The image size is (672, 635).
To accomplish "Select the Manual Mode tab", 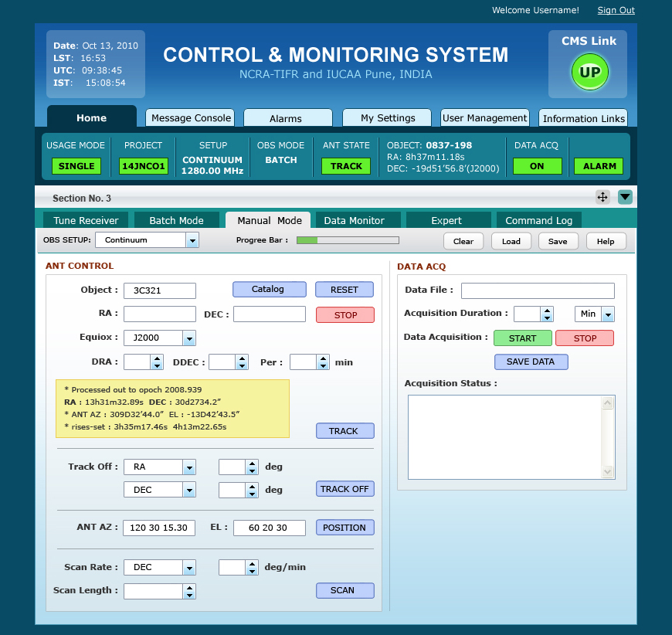I will tap(269, 220).
